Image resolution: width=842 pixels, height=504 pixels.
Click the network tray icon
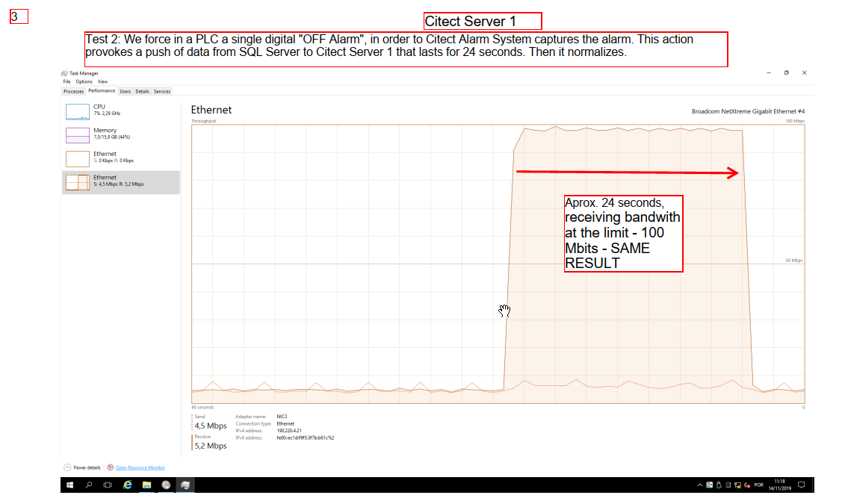[x=738, y=485]
